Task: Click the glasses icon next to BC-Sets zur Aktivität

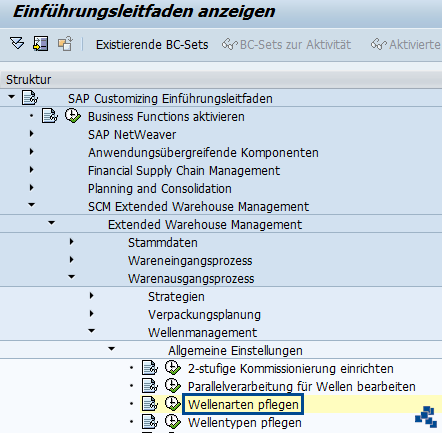Action: click(229, 44)
